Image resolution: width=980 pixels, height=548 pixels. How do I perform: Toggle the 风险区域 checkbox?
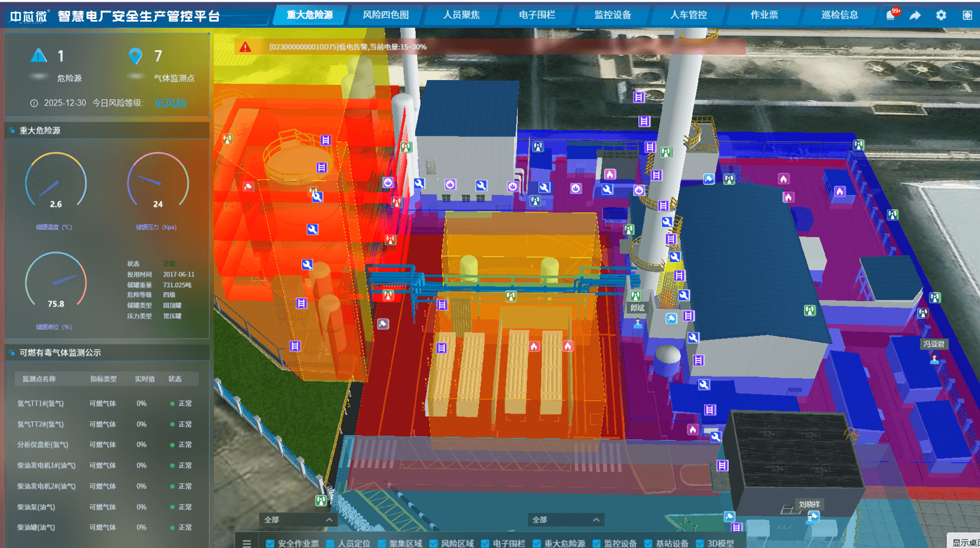(433, 543)
